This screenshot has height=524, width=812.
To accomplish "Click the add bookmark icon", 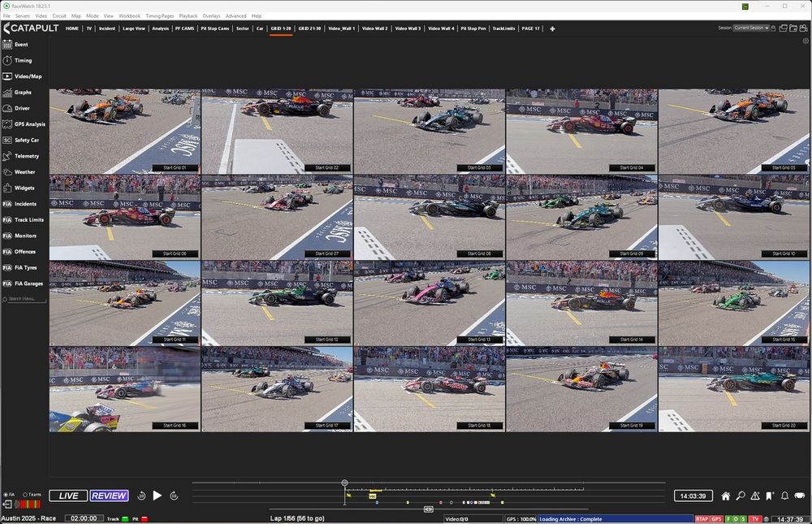I will point(770,496).
